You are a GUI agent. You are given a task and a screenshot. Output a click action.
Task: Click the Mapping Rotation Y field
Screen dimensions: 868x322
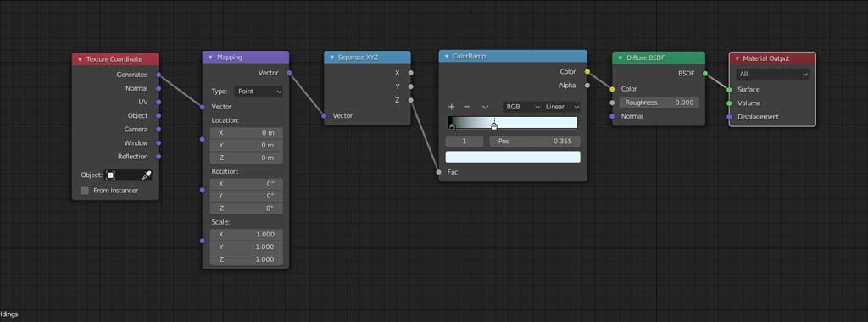(247, 196)
